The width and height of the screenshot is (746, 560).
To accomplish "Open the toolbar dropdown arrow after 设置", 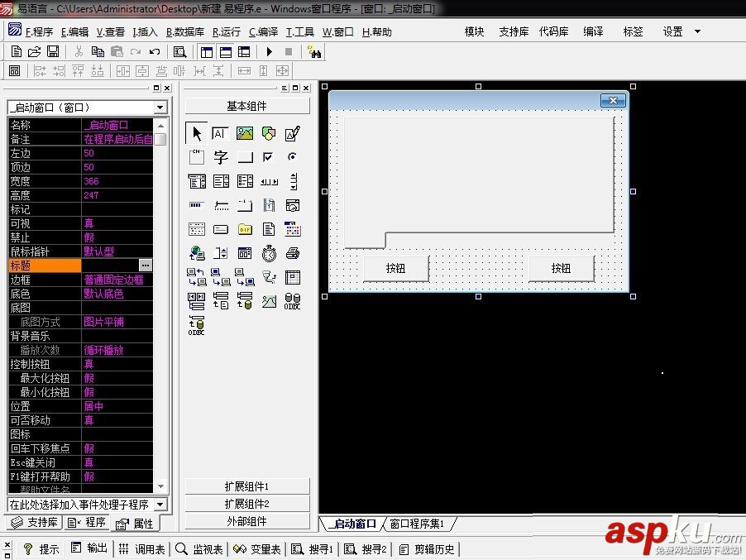I will click(x=697, y=31).
